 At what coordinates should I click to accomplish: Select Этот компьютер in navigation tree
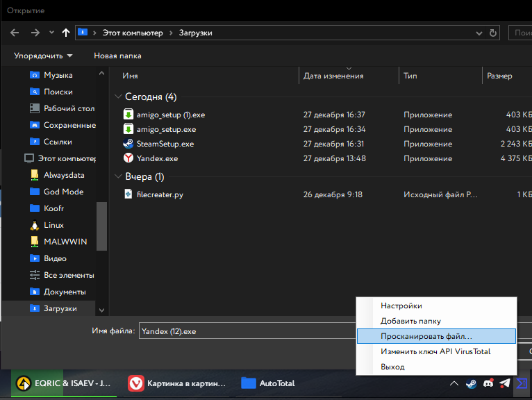tap(60, 158)
